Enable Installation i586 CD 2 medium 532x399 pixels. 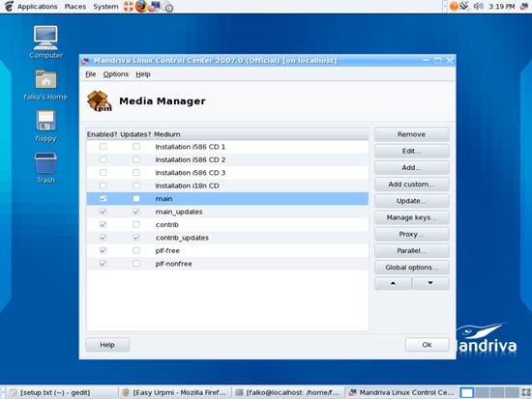pyautogui.click(x=103, y=159)
